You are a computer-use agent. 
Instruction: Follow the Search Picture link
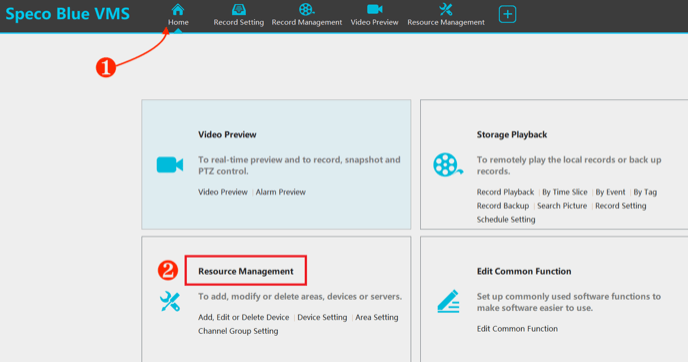[x=562, y=206]
